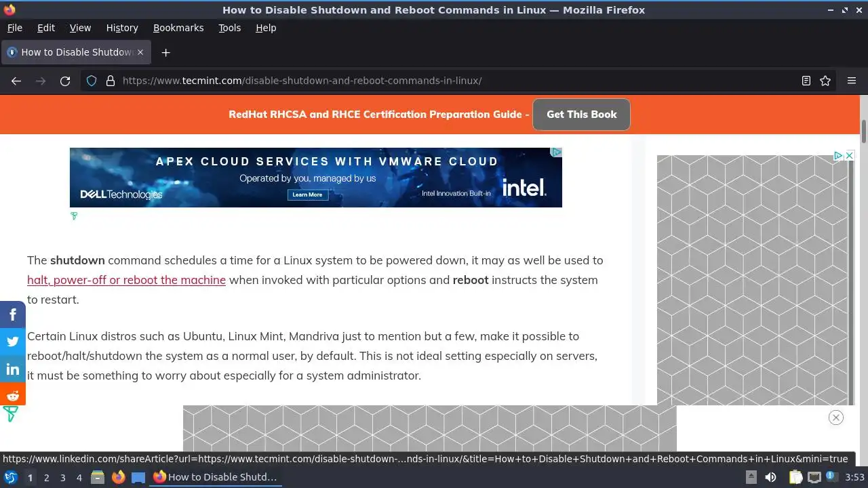Open the History menu
Screen dimensions: 868x488
point(122,28)
